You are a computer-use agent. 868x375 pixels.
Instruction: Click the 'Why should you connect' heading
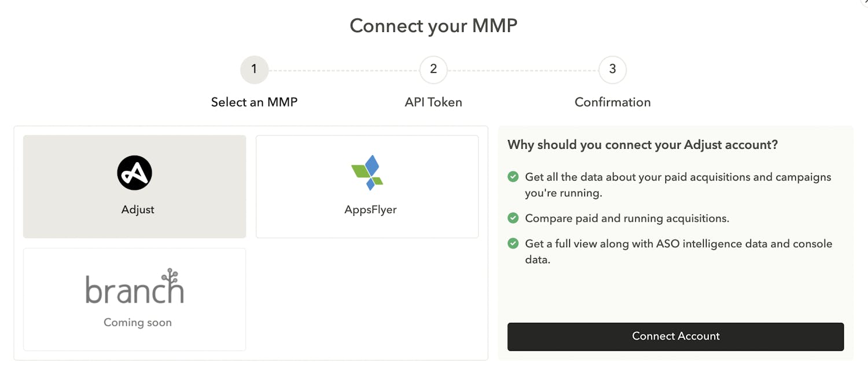click(x=642, y=145)
